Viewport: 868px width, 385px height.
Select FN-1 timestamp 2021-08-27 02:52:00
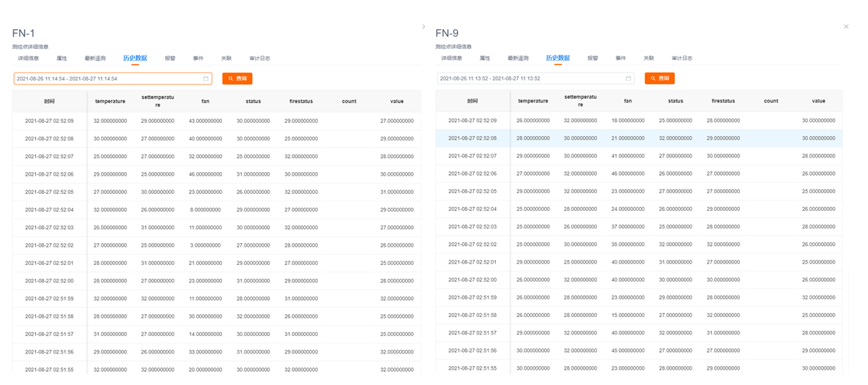[x=50, y=281]
